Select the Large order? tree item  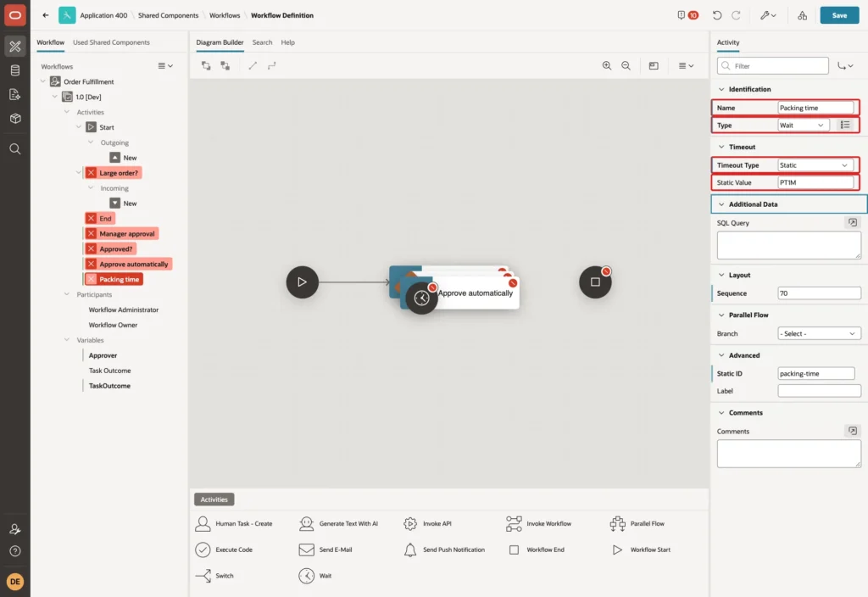click(x=113, y=173)
